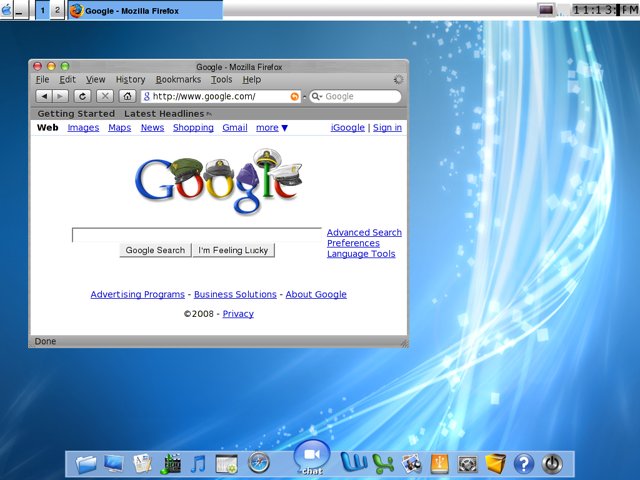
Task: Open the News link
Action: tap(152, 128)
